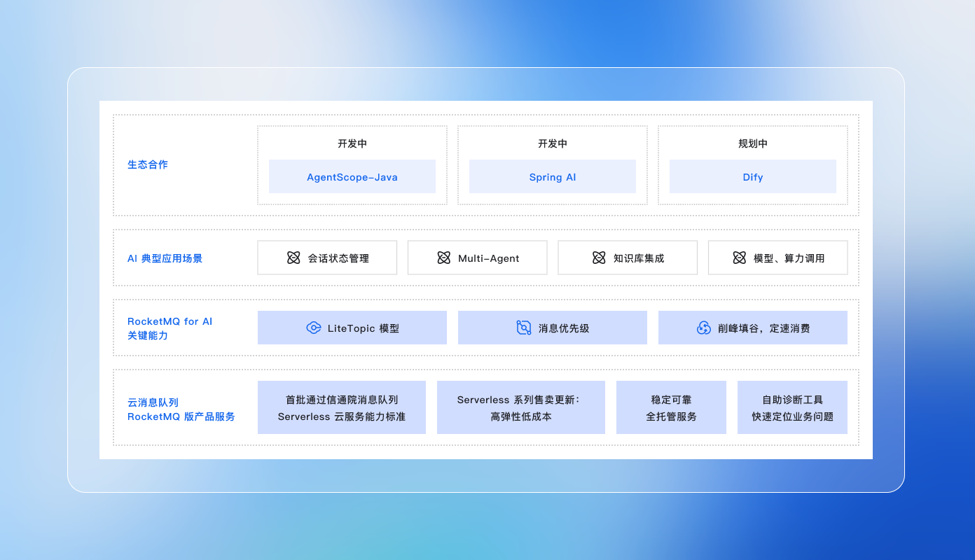Viewport: 975px width, 560px height.
Task: Click the AI 典型应用场景 row label
Action: point(165,258)
